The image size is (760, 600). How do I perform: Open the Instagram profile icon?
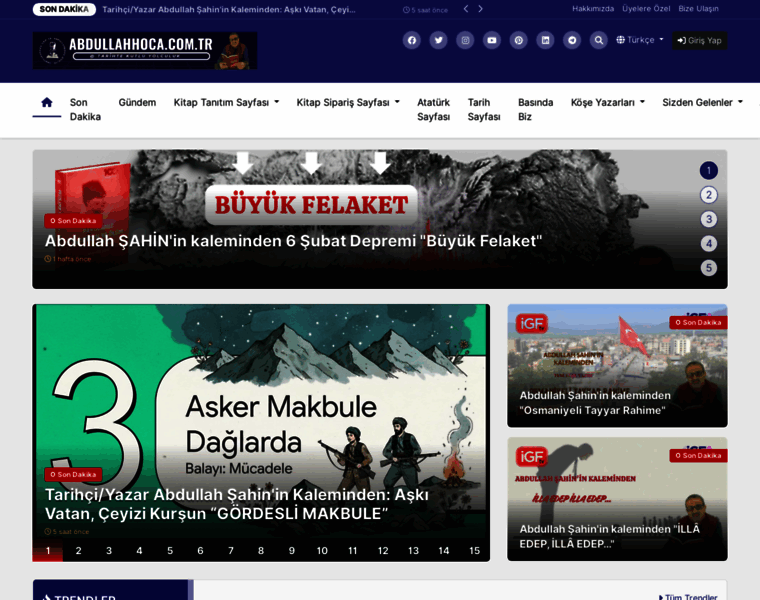click(x=465, y=40)
